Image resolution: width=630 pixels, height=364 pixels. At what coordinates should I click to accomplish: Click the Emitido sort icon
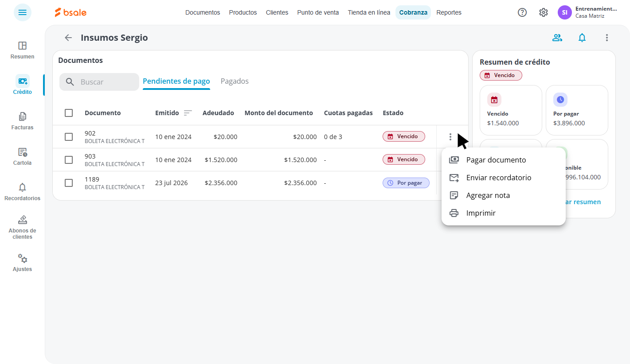point(188,113)
